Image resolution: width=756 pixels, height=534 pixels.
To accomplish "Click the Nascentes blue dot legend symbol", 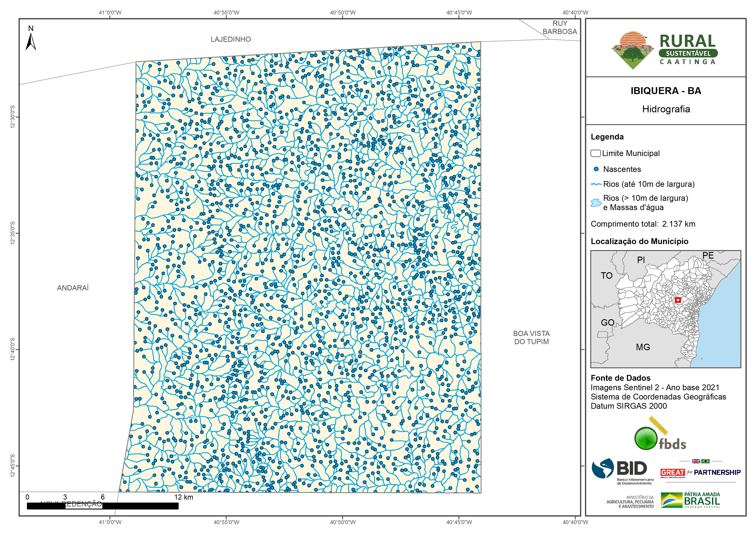I will pos(596,169).
